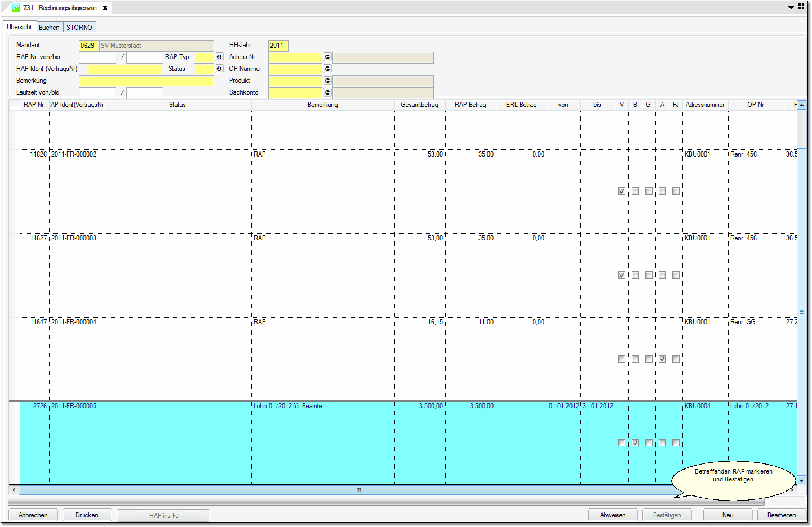Viewport: 812px width, 527px height.
Task: Toggle A checkbox for RAP-Nr. 11647
Action: tap(662, 359)
